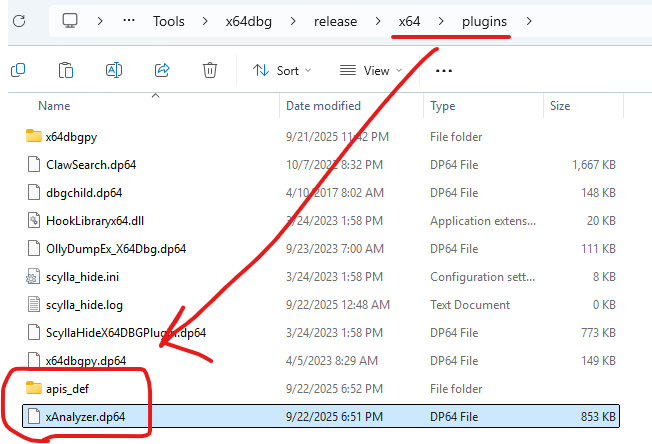The height and width of the screenshot is (444, 652).
Task: Sort by Type column header
Action: point(442,106)
